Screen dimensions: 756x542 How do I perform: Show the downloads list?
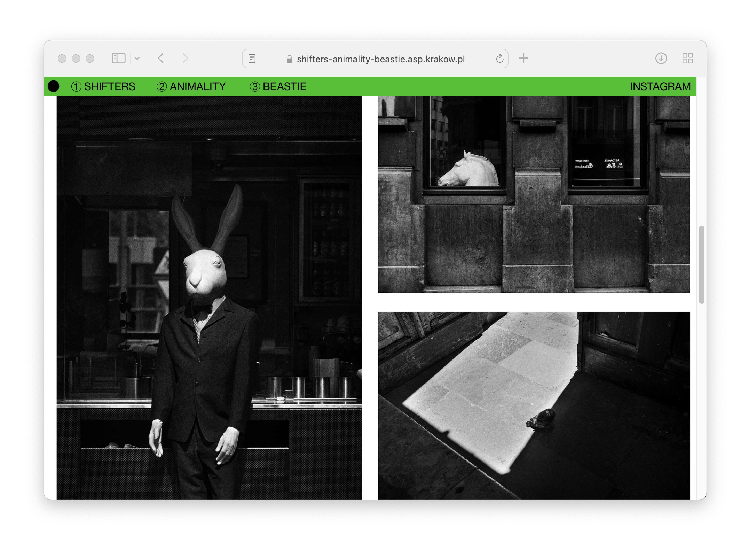tap(661, 58)
